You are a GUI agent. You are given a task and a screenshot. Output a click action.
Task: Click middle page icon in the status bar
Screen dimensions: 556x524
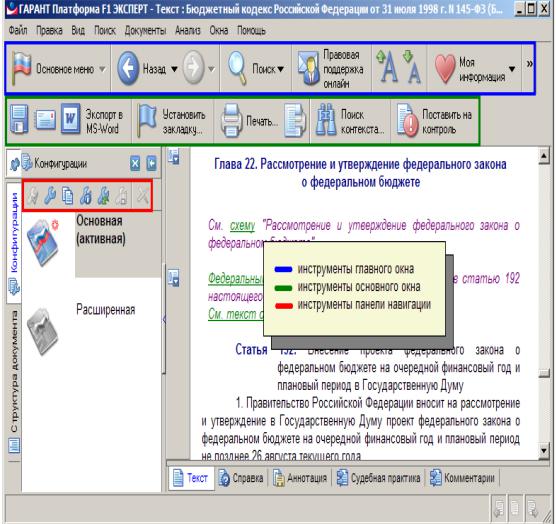click(x=515, y=509)
